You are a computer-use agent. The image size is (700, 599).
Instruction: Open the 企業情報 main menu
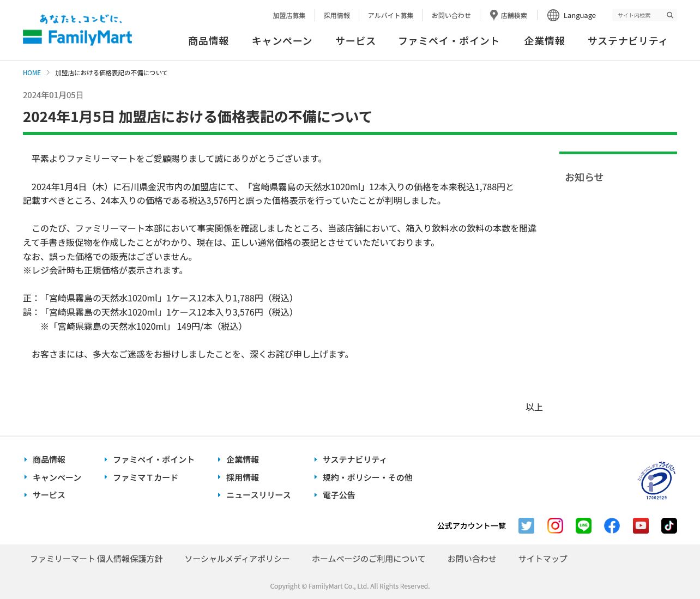coord(544,41)
